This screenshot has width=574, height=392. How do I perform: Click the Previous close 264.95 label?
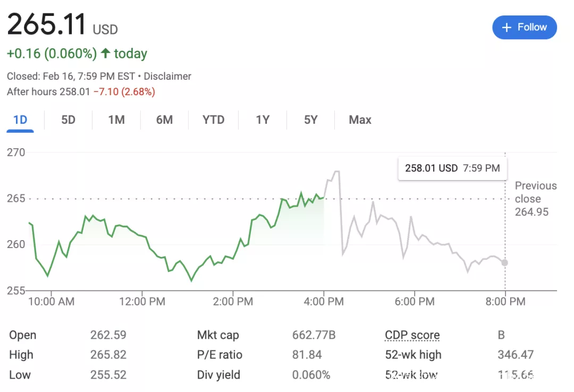(x=534, y=199)
